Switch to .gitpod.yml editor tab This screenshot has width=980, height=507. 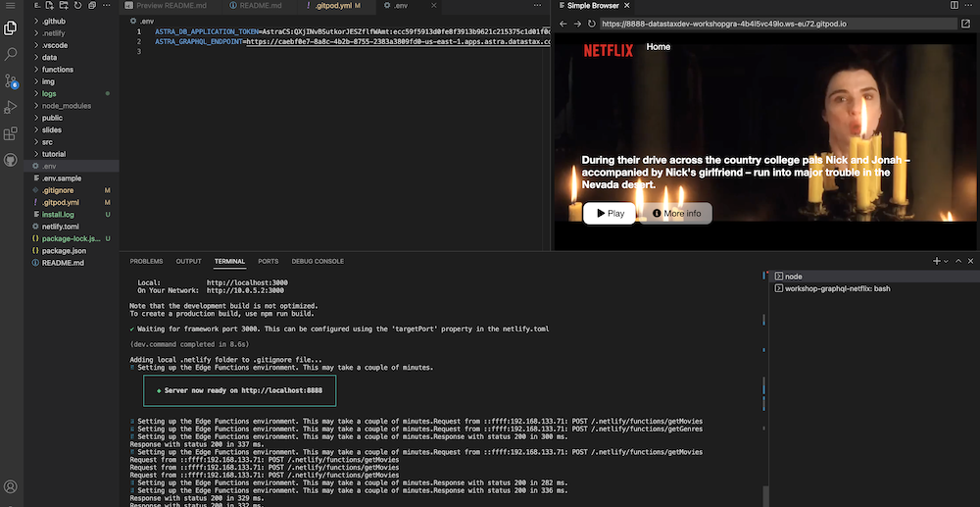click(x=337, y=5)
